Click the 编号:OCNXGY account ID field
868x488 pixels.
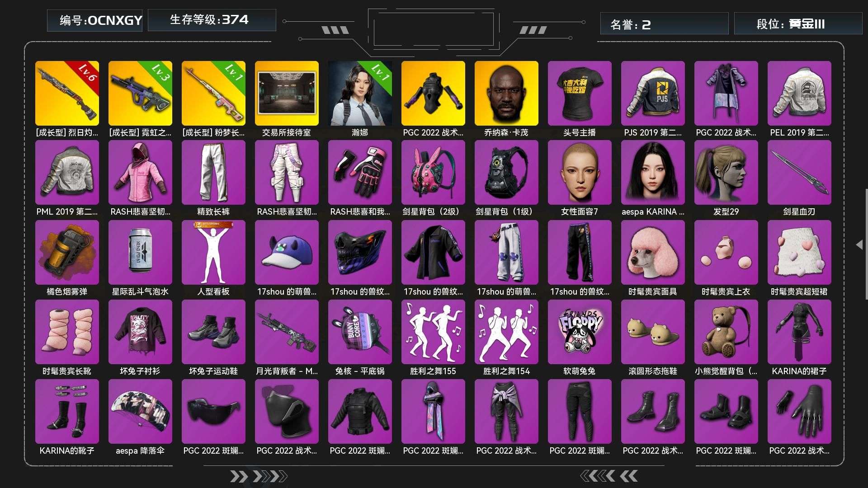[x=95, y=21]
